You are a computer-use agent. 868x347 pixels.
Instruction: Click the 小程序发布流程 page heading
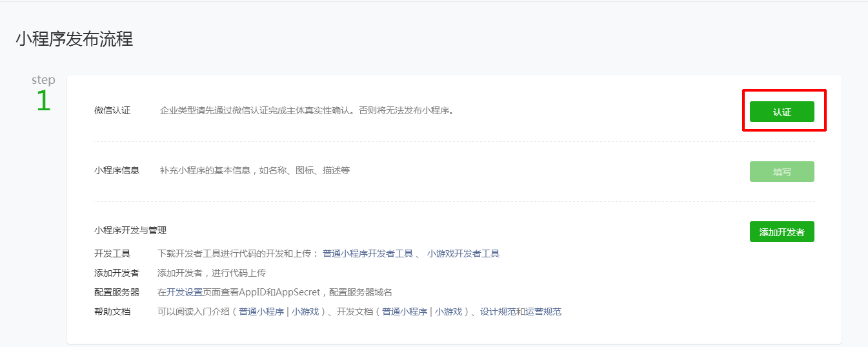pyautogui.click(x=74, y=39)
